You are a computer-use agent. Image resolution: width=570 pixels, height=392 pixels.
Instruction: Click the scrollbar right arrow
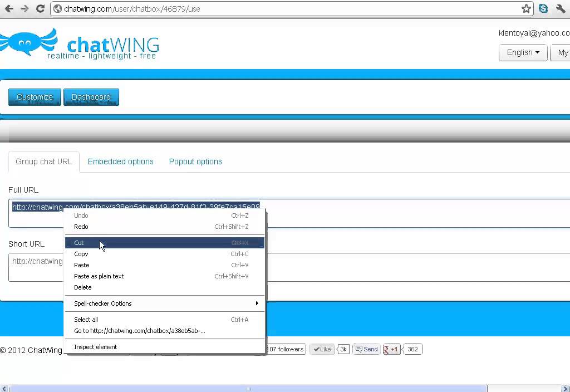566,389
